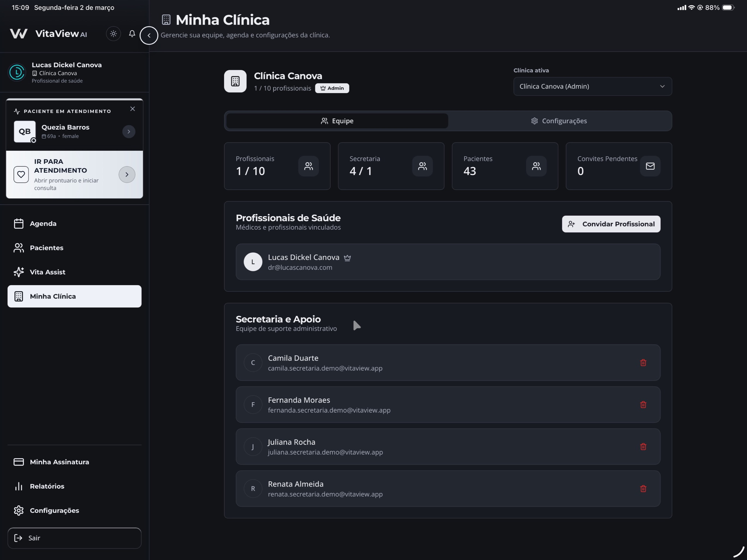
Task: Open Relatórios in the sidebar
Action: point(74,486)
